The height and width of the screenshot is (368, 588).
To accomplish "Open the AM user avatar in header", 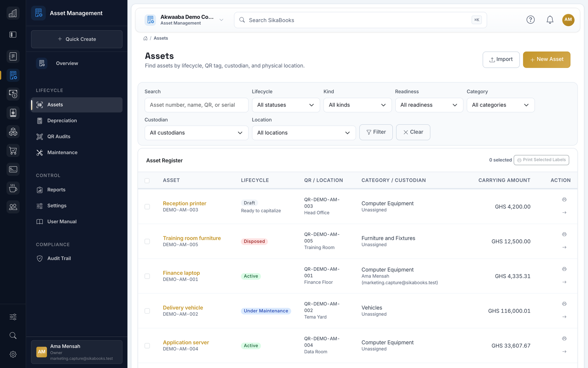I will (x=568, y=20).
